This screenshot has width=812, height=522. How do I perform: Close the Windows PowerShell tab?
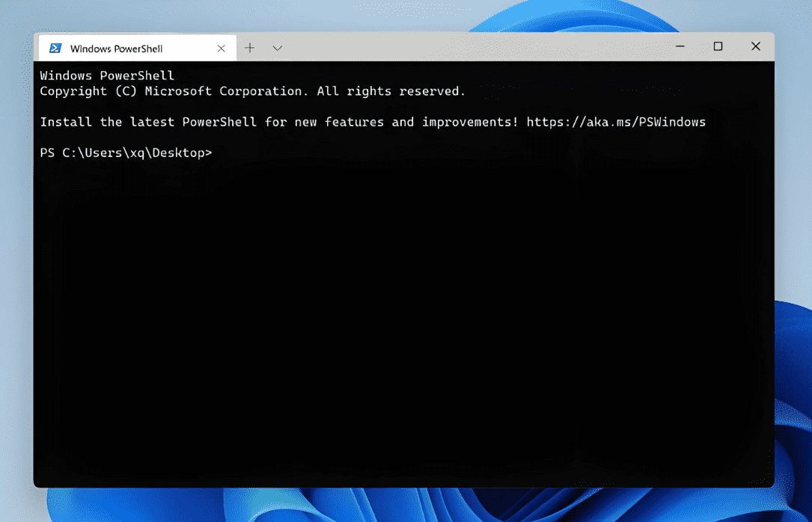pyautogui.click(x=221, y=49)
